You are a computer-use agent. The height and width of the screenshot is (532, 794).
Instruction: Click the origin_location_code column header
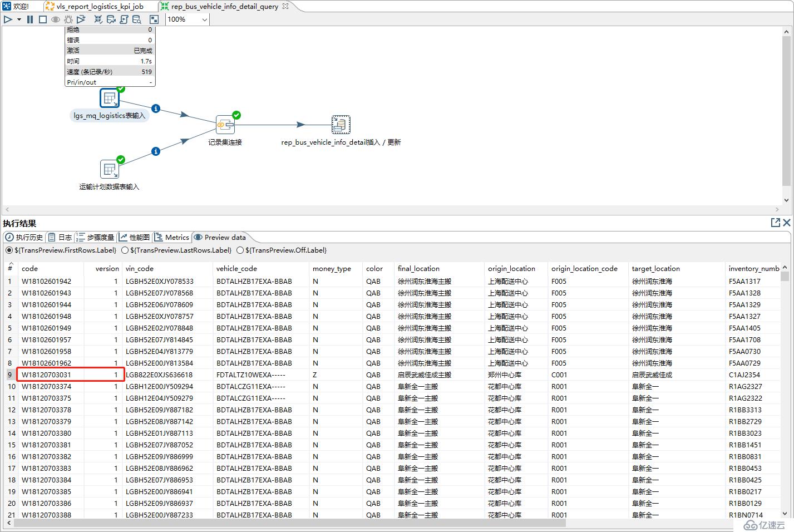coord(588,268)
